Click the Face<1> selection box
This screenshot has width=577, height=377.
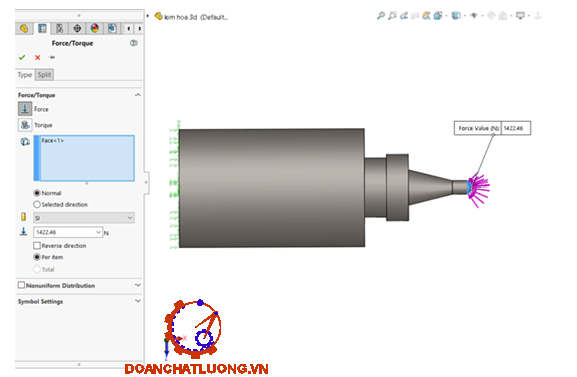(84, 158)
